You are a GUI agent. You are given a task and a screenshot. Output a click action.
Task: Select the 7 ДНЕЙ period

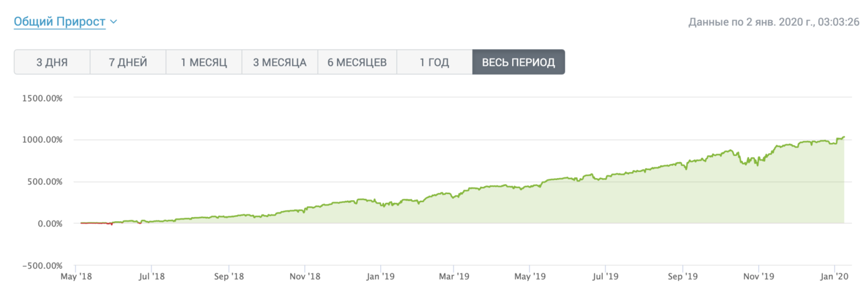coord(128,62)
